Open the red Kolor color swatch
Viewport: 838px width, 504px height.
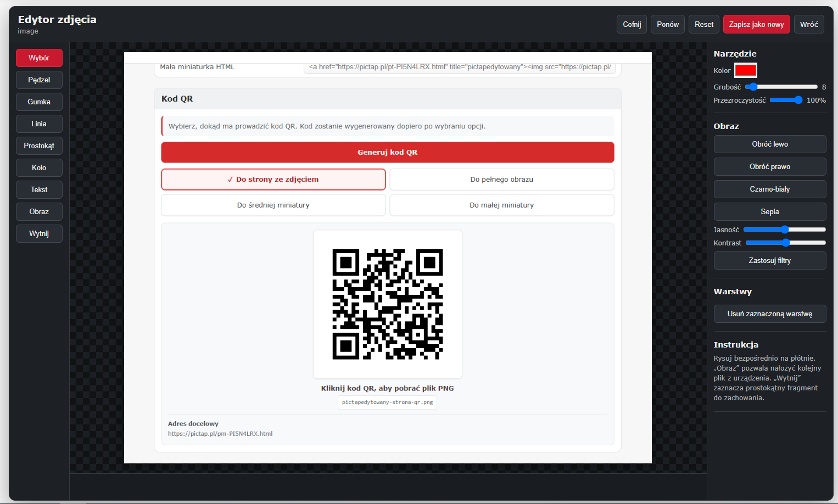coord(746,70)
